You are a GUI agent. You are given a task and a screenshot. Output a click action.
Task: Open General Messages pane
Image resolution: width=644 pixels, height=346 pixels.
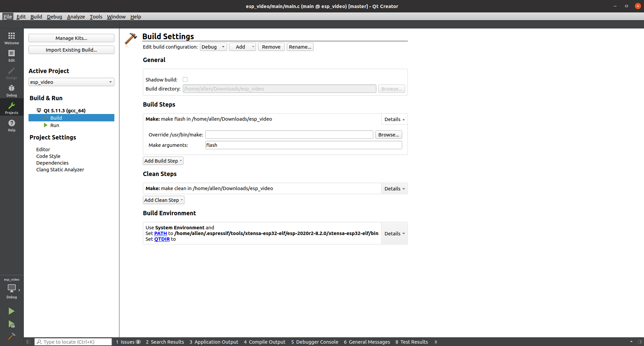coord(367,342)
